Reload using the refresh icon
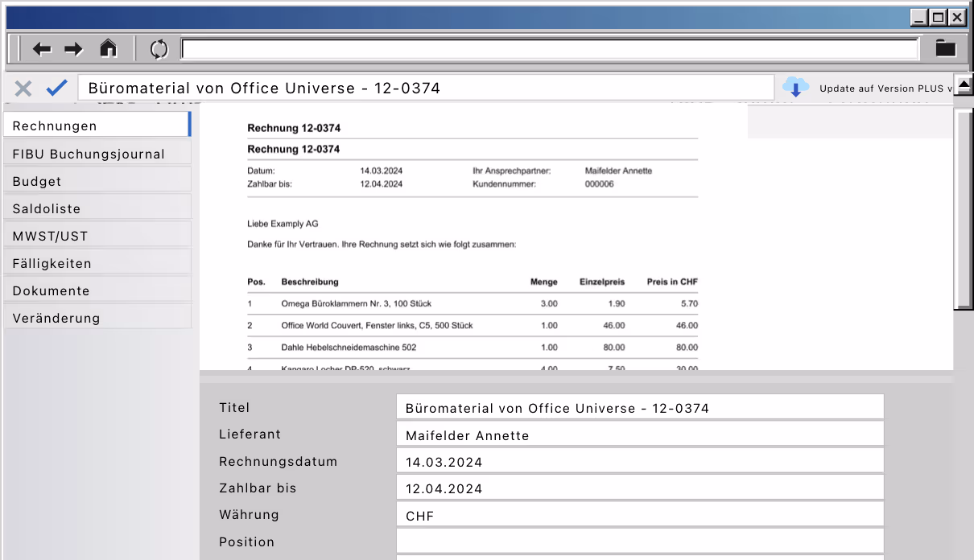The height and width of the screenshot is (560, 974). point(159,49)
